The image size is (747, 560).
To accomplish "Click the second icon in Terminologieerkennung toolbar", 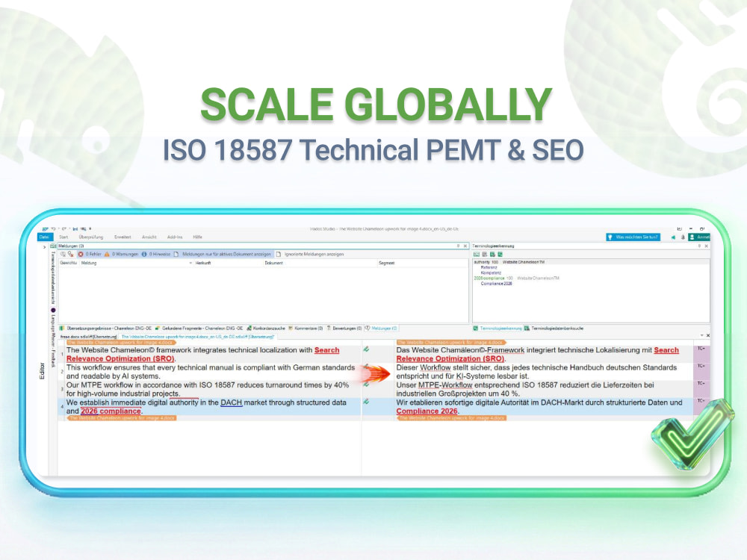I will point(485,255).
